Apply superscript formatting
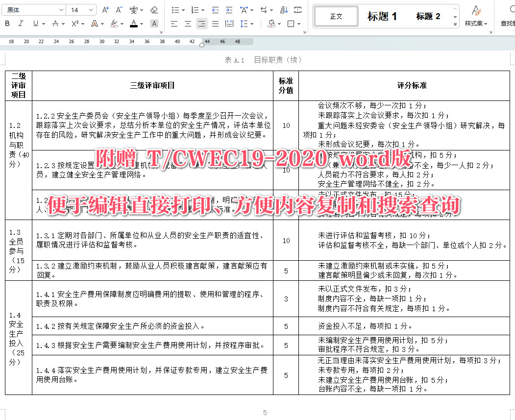The image size is (515, 420). [x=74, y=24]
